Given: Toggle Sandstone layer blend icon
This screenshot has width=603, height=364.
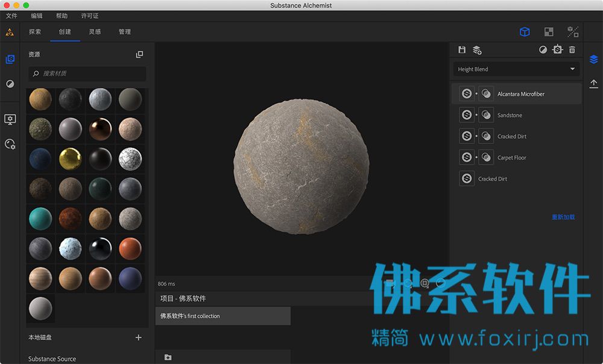Looking at the screenshot, I should point(486,115).
